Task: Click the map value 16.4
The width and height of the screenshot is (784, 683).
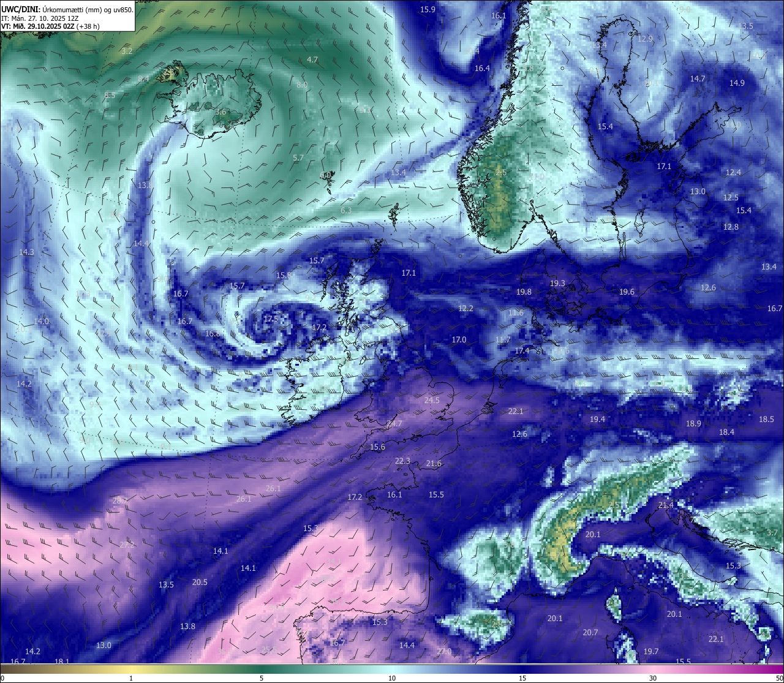Action: (483, 68)
